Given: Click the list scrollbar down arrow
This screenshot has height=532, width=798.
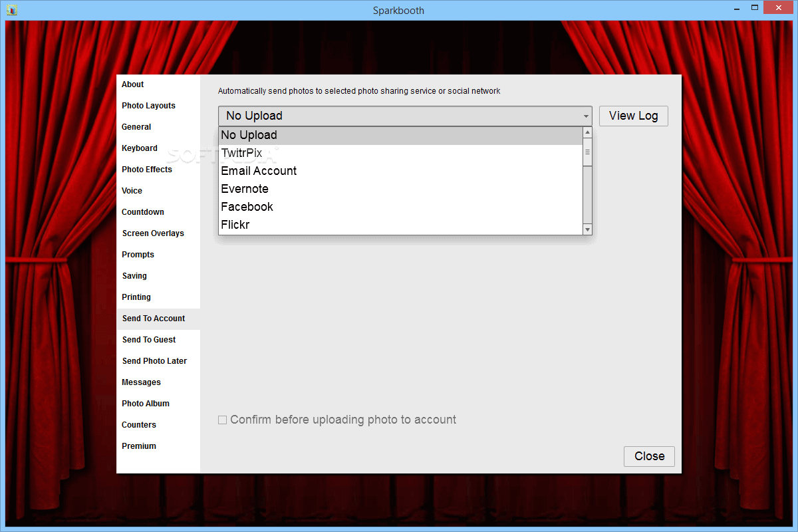Looking at the screenshot, I should coord(587,229).
